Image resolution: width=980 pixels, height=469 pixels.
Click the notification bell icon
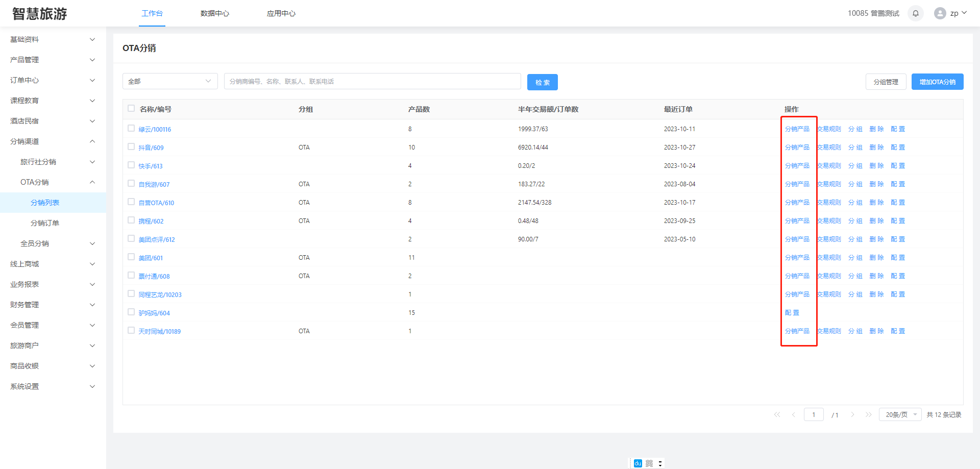click(915, 13)
